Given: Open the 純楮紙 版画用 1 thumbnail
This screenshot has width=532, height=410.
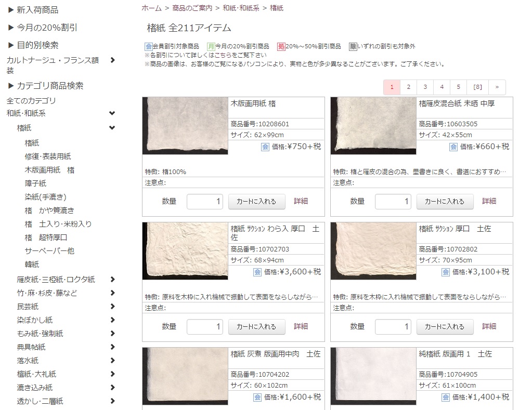Looking at the screenshot, I should point(373,376).
